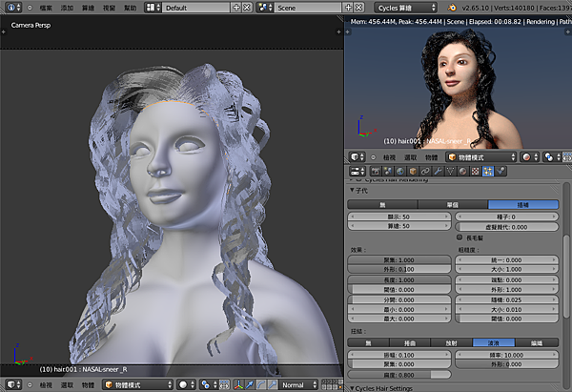Open the viewport shading selector in main viewport header

[x=187, y=384]
